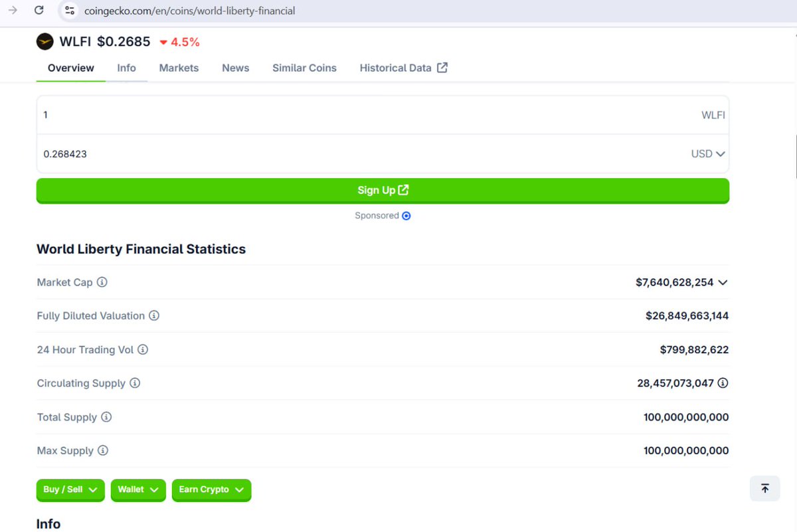Open site information icon in the address bar

70,11
